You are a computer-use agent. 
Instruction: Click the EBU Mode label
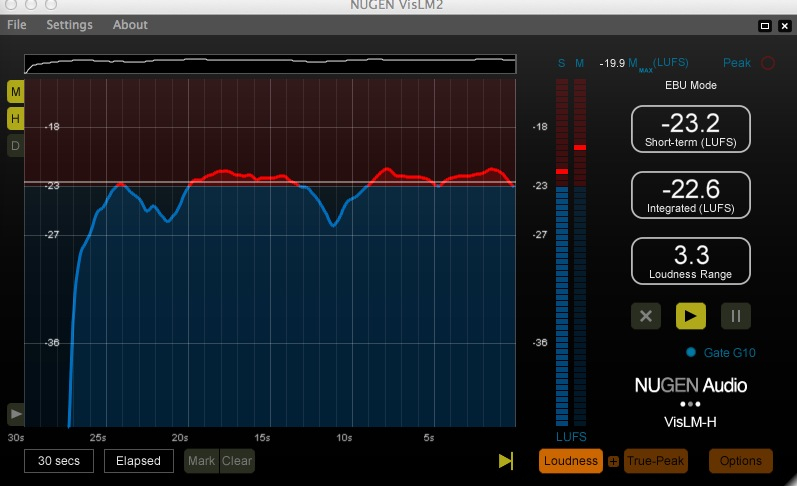pyautogui.click(x=691, y=85)
